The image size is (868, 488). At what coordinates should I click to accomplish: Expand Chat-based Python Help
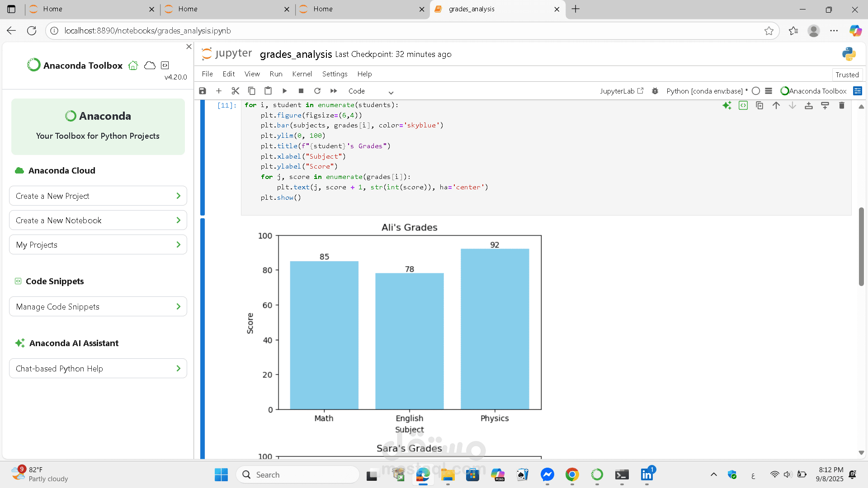click(x=98, y=368)
